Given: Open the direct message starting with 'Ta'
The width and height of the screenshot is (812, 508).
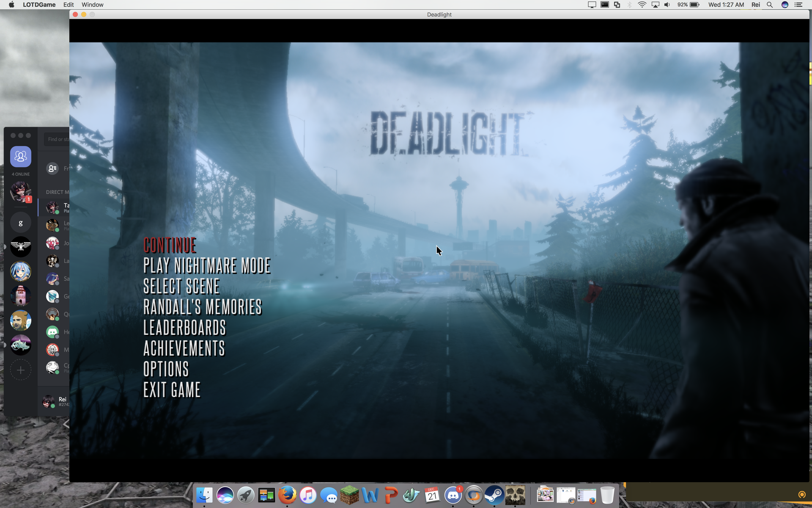Looking at the screenshot, I should pyautogui.click(x=54, y=207).
